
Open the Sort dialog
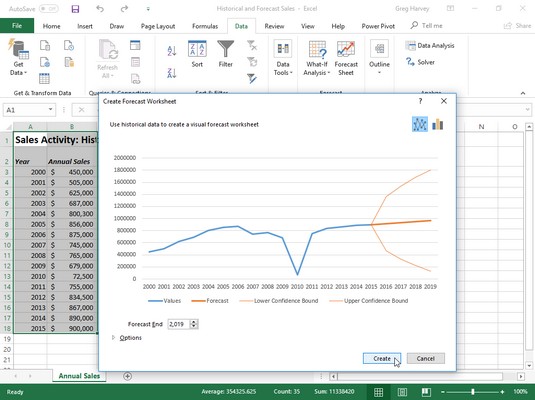[x=197, y=54]
